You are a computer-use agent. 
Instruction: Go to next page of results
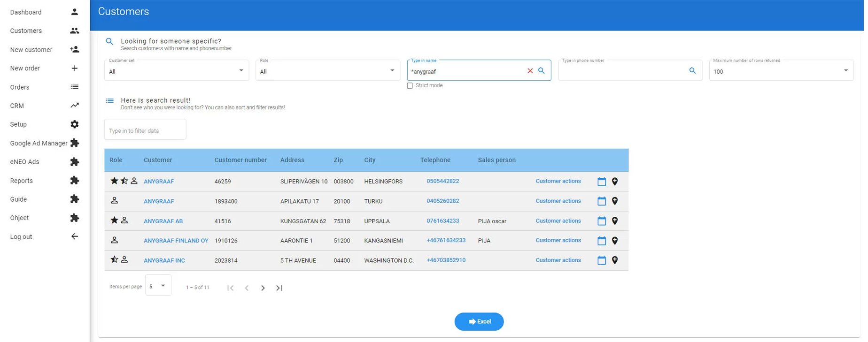(x=263, y=288)
